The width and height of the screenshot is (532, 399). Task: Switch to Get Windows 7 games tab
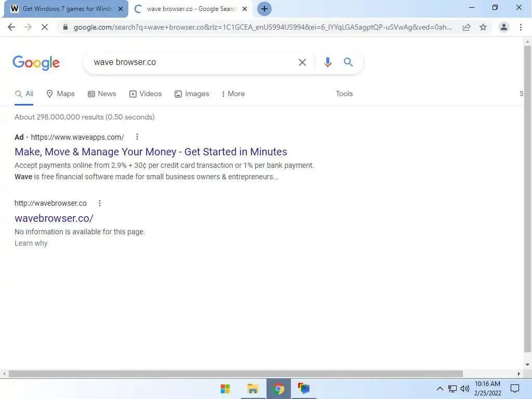(65, 9)
